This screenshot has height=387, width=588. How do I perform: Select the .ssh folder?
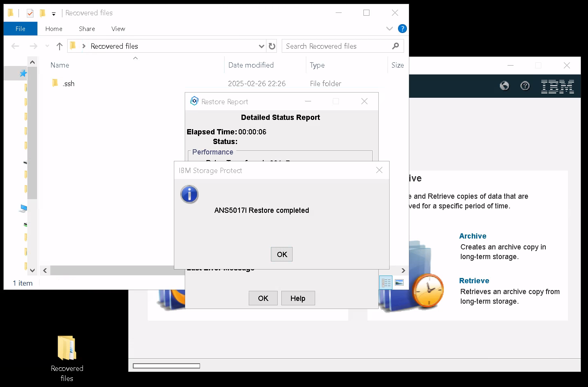pyautogui.click(x=68, y=84)
